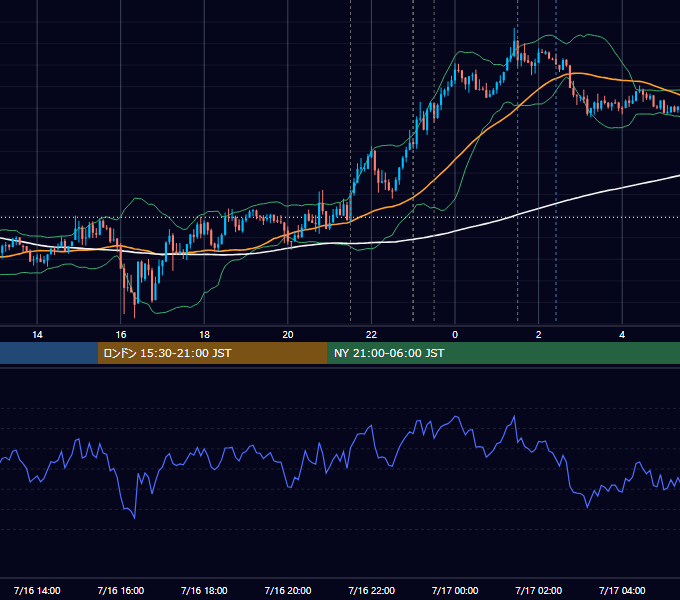
Task: Click hour label 20 on price chart axis
Action: [288, 335]
